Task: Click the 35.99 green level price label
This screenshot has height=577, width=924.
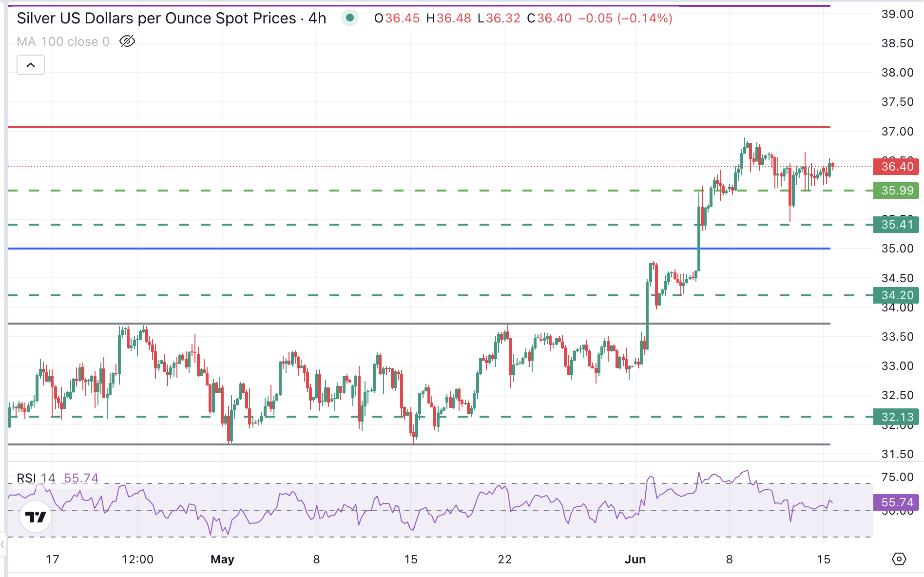Action: 896,191
